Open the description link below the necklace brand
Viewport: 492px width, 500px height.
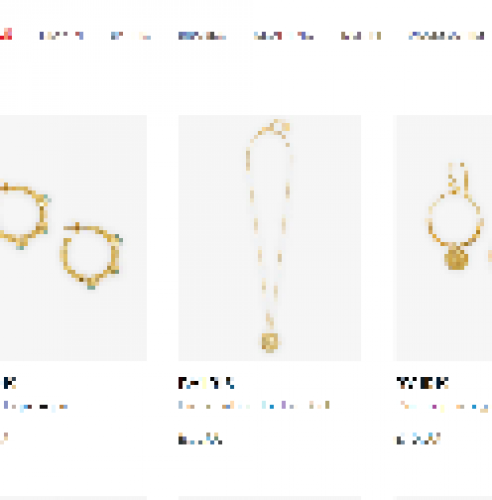tap(254, 405)
